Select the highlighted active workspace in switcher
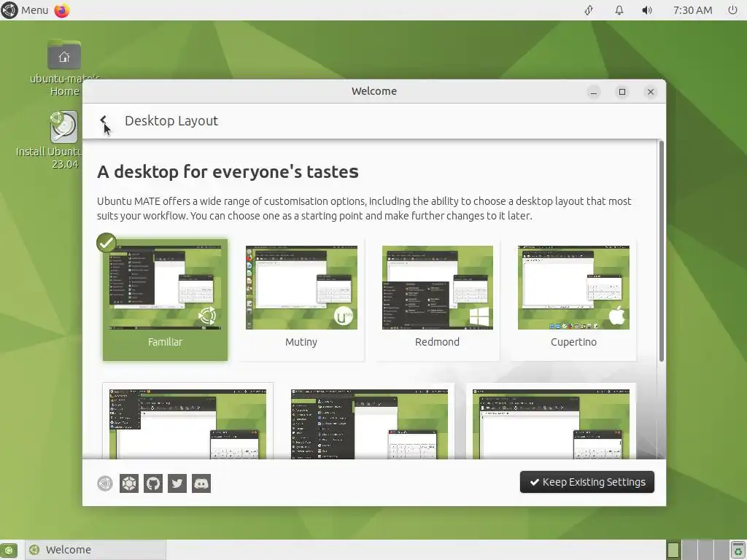 point(673,550)
